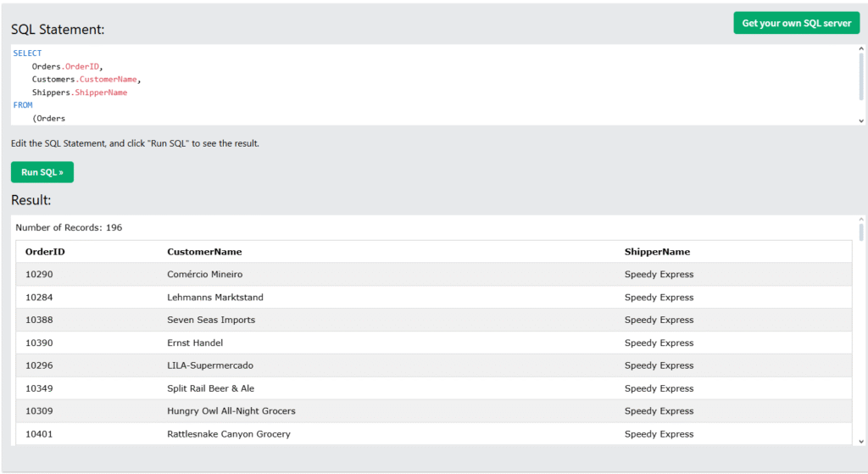
Task: Click OrderID 10296 in the results
Action: click(39, 365)
